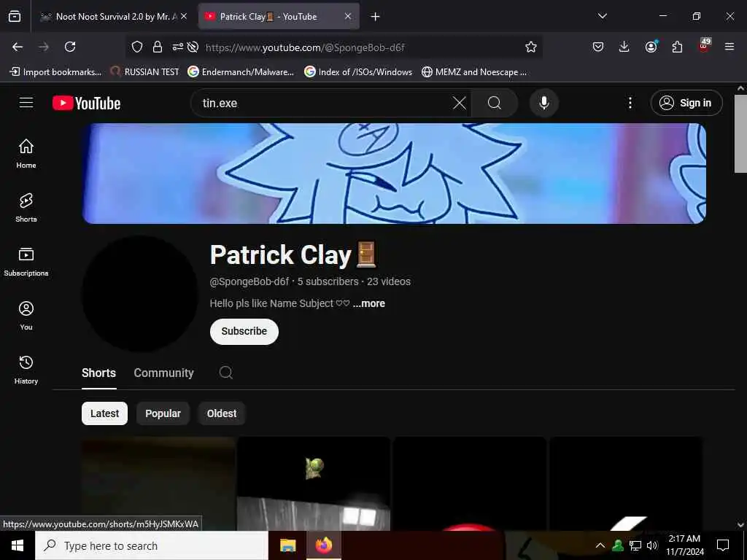Open the channel Shorts tab
The height and width of the screenshot is (560, 747).
point(98,373)
